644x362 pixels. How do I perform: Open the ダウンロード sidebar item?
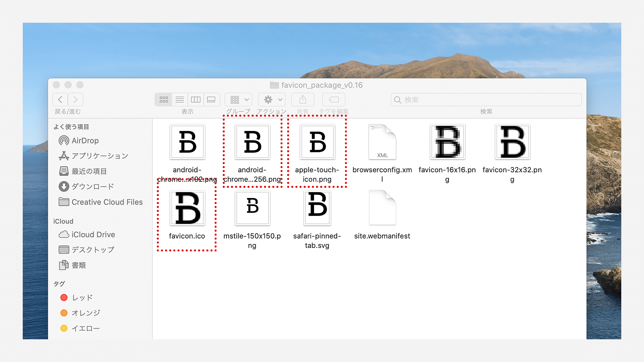point(92,186)
